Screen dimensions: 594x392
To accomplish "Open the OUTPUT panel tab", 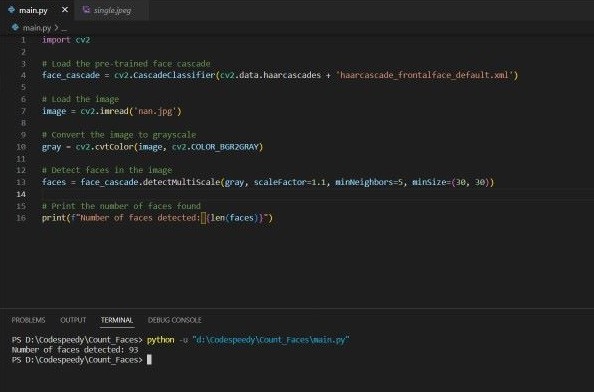I will point(73,320).
